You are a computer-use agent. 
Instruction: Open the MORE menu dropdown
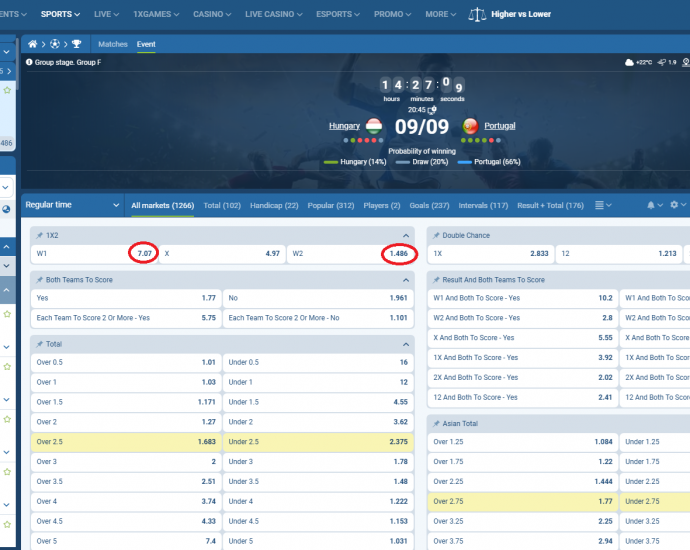(x=440, y=14)
